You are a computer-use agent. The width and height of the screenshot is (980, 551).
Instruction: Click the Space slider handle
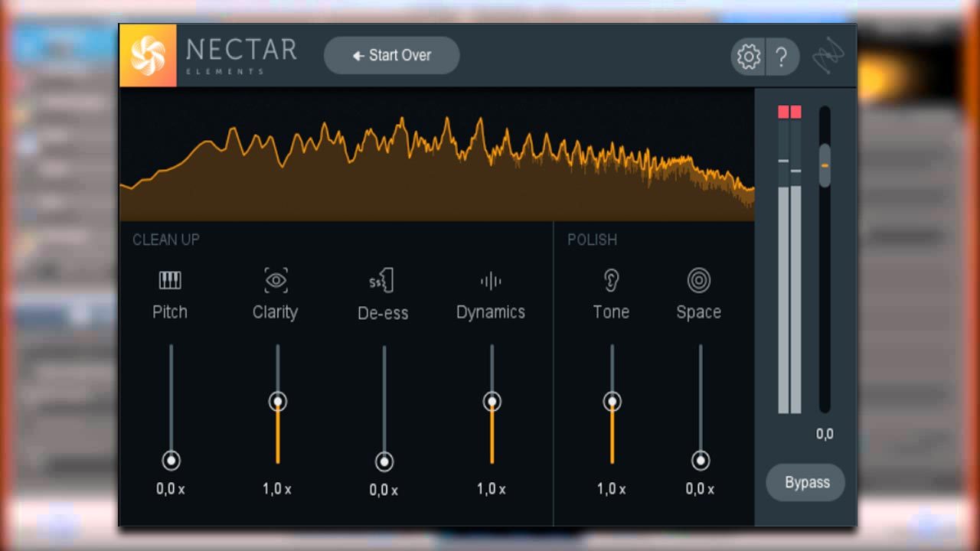tap(700, 460)
